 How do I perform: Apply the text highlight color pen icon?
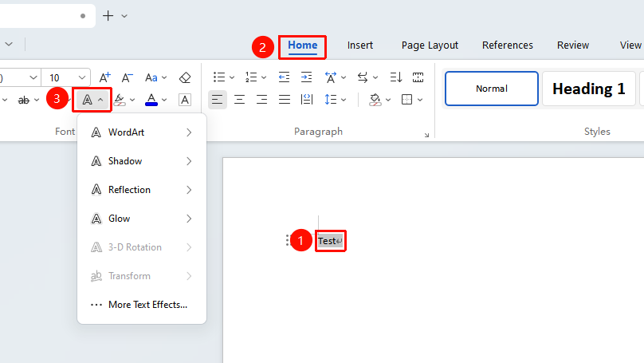tap(120, 100)
